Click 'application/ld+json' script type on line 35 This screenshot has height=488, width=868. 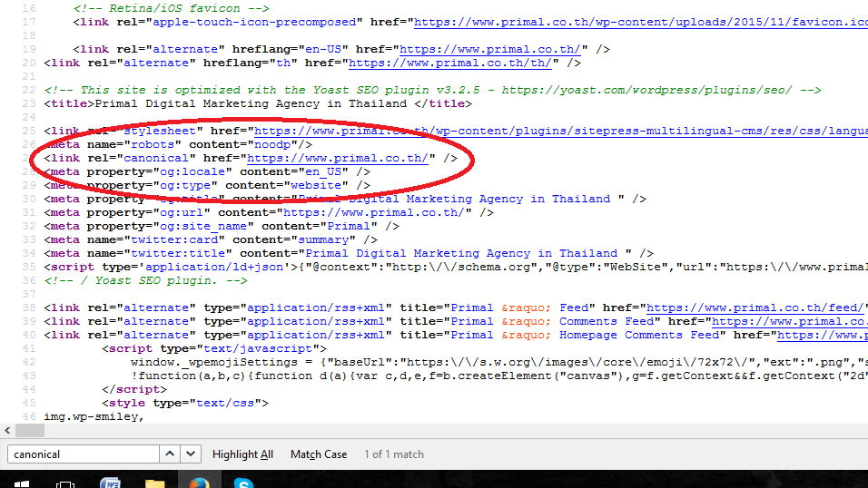click(x=215, y=267)
